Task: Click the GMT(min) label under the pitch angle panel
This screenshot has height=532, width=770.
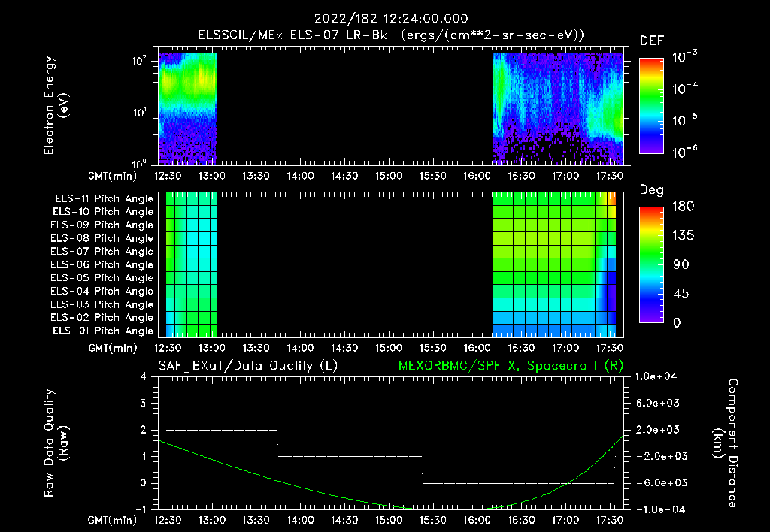Action: click(x=113, y=348)
